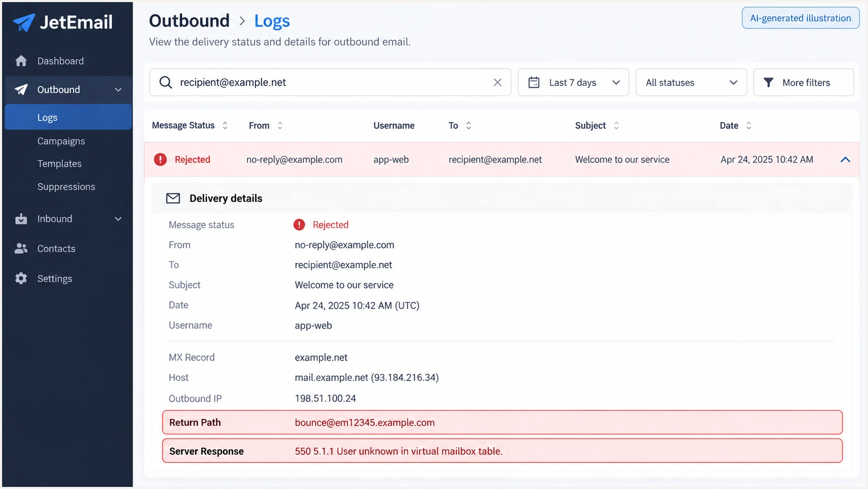Open the Settings sidebar item
Viewport: 868px width, 489px height.
pyautogui.click(x=55, y=279)
